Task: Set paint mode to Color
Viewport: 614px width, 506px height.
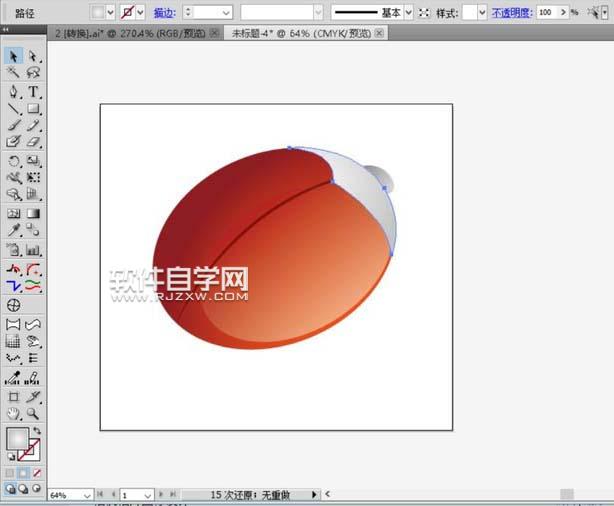Action: pyautogui.click(x=9, y=473)
